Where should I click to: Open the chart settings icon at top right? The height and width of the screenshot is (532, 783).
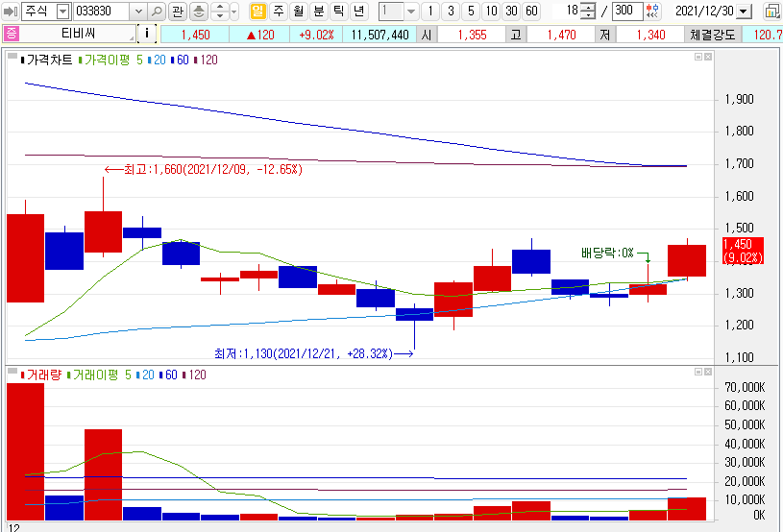[771, 12]
